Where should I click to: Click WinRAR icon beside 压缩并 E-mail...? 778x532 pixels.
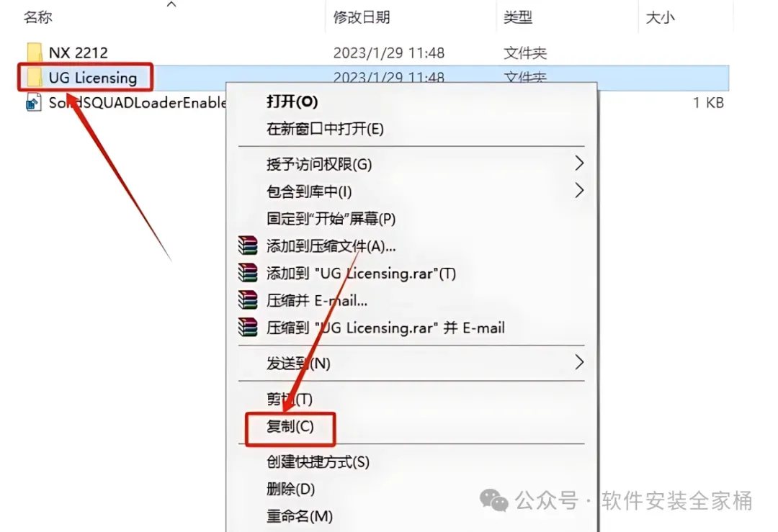[x=248, y=300]
